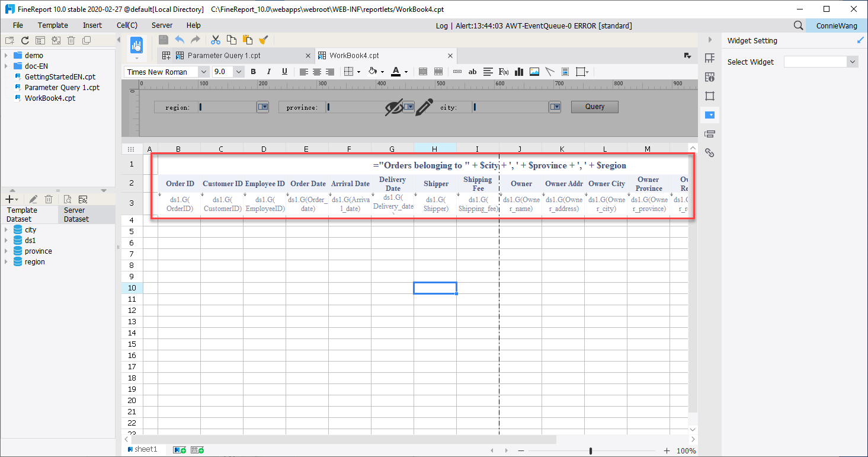Screen dimensions: 868x457
Task: Click the Query button in parameter pane
Action: click(594, 107)
